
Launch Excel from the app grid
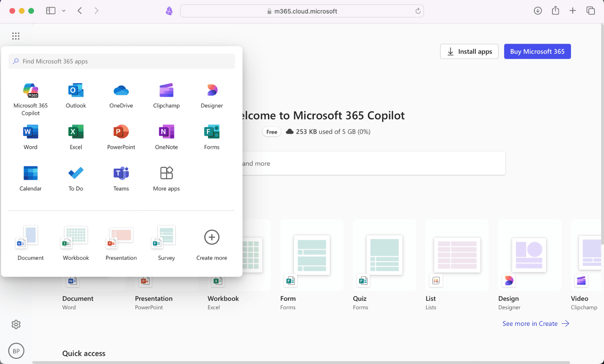point(76,137)
